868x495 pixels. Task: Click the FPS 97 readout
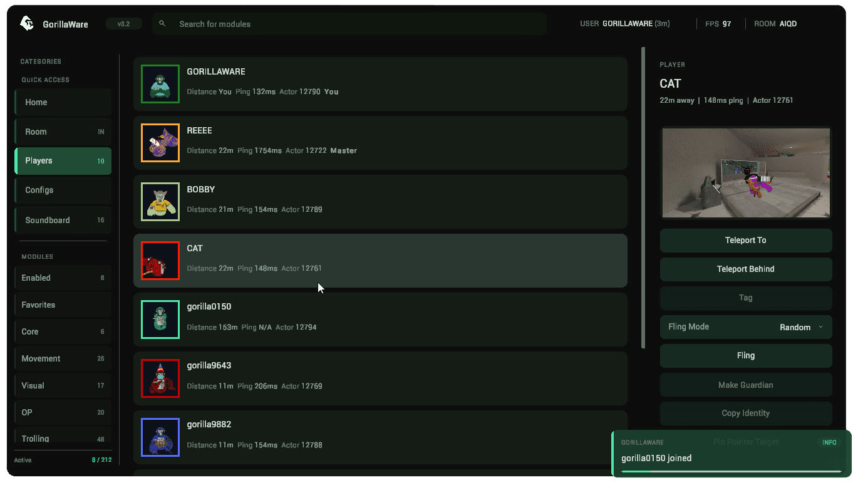pyautogui.click(x=718, y=24)
